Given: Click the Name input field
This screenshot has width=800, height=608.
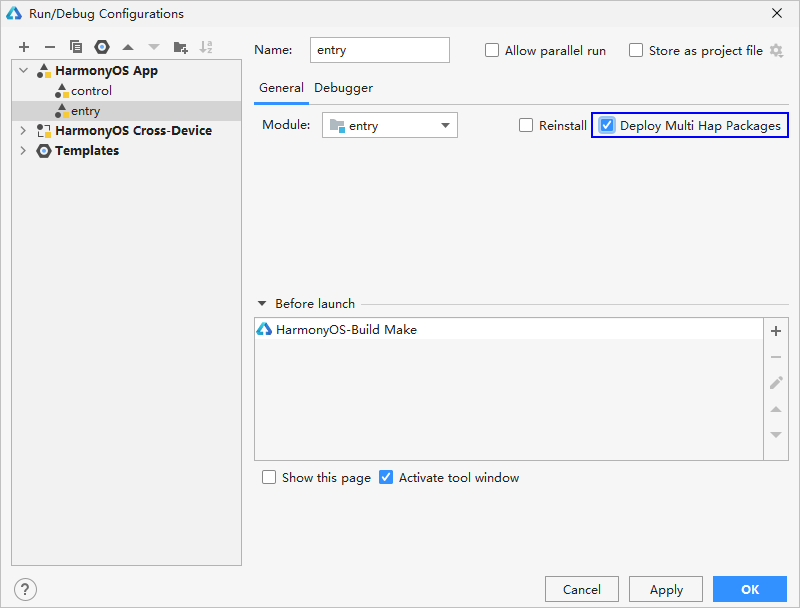Looking at the screenshot, I should (380, 50).
